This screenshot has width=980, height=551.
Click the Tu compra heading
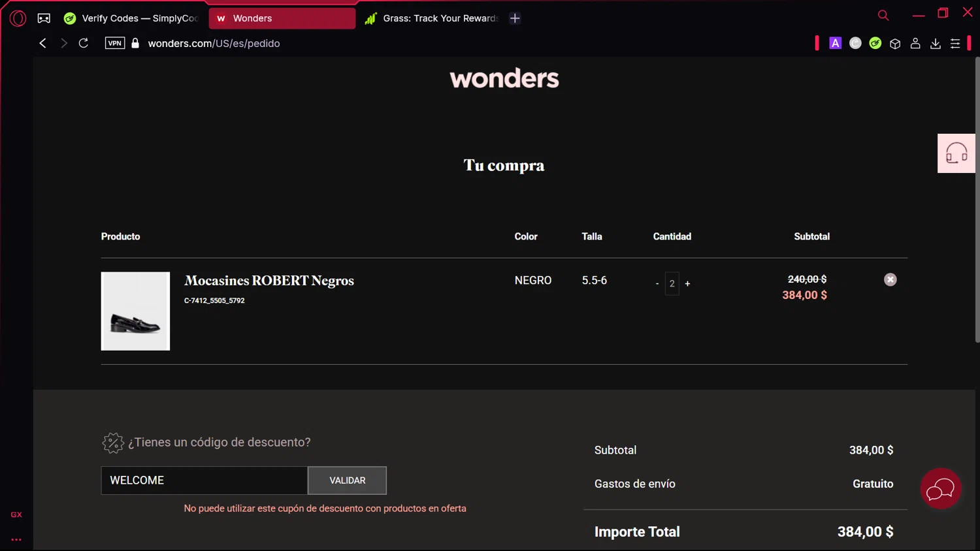coord(504,165)
